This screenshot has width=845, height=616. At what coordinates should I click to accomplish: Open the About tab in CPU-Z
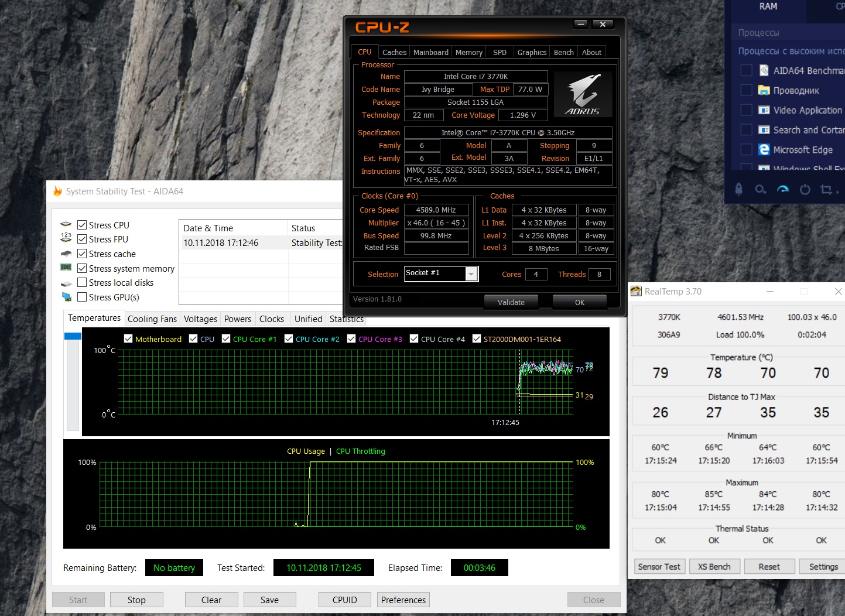pyautogui.click(x=591, y=52)
